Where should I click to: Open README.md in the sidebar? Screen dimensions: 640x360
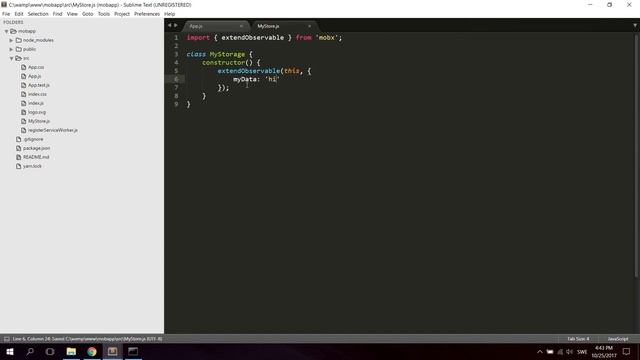pyautogui.click(x=36, y=157)
